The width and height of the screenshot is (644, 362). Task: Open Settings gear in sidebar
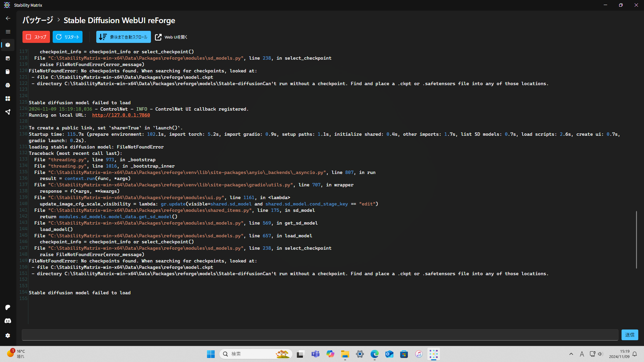[8, 336]
